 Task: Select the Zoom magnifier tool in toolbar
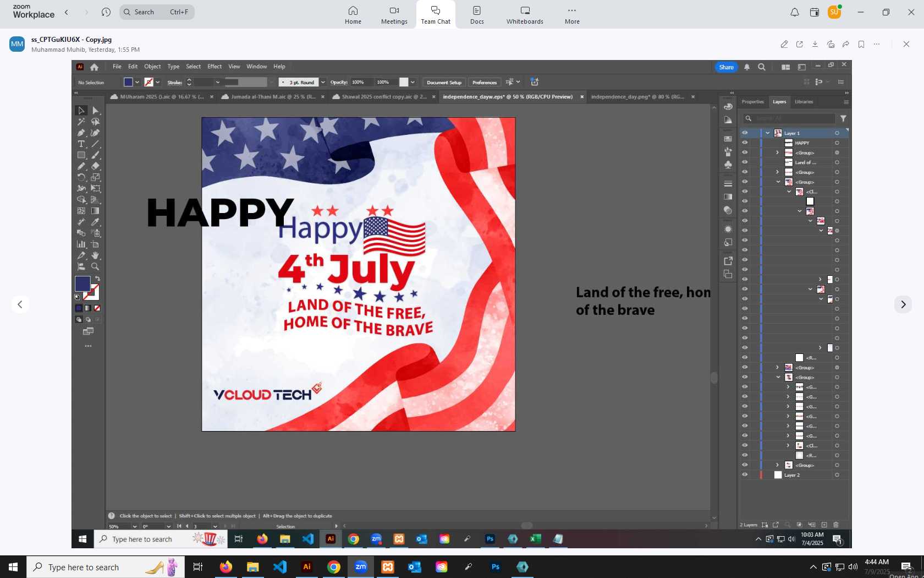click(x=96, y=266)
